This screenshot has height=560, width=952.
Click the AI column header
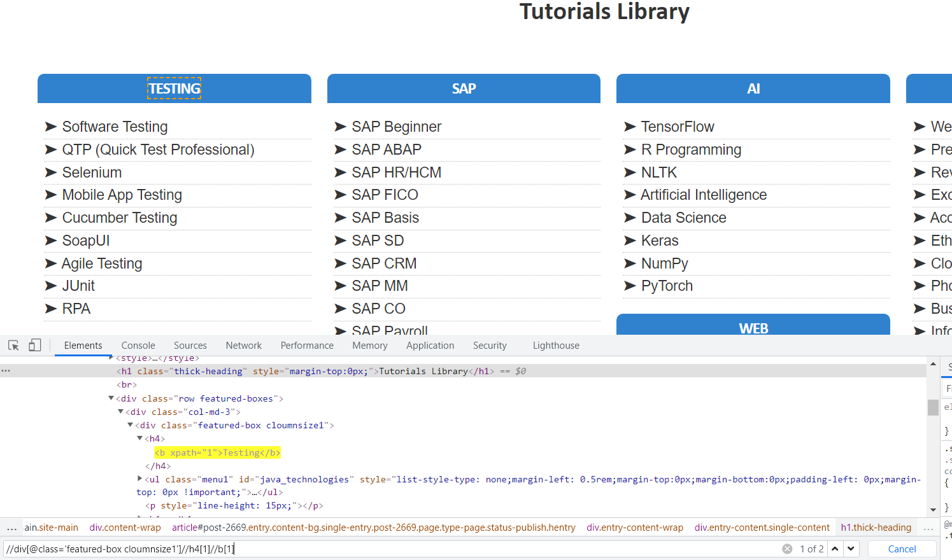[753, 88]
